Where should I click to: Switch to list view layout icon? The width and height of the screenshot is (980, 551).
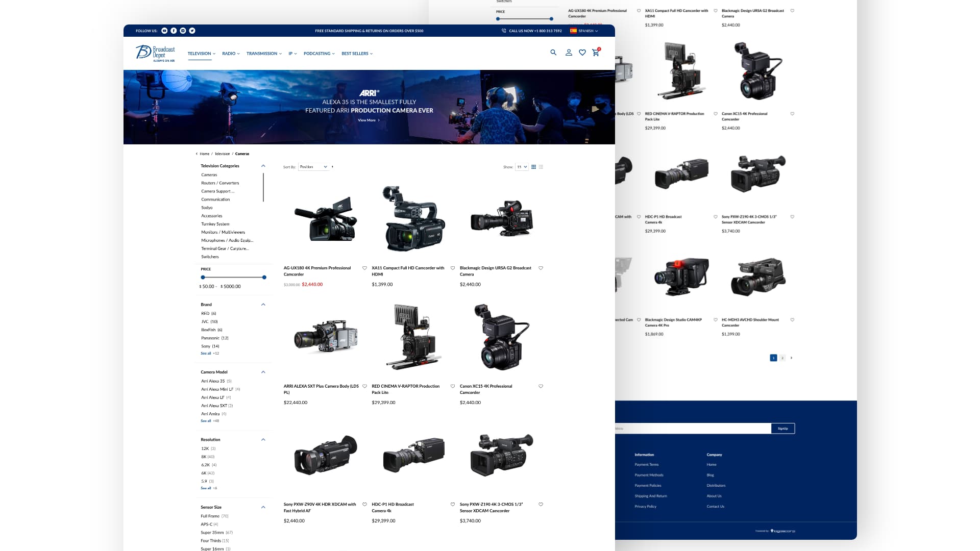pyautogui.click(x=541, y=167)
